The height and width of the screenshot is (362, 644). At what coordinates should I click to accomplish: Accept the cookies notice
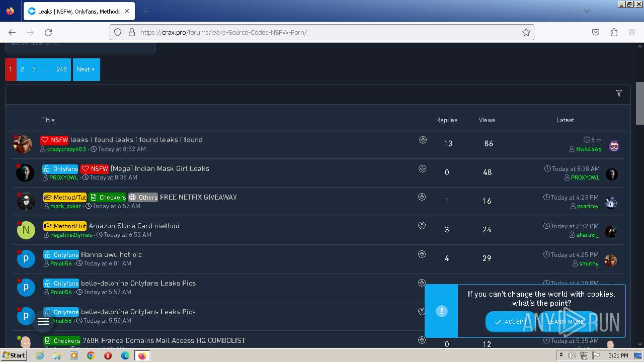click(x=510, y=322)
